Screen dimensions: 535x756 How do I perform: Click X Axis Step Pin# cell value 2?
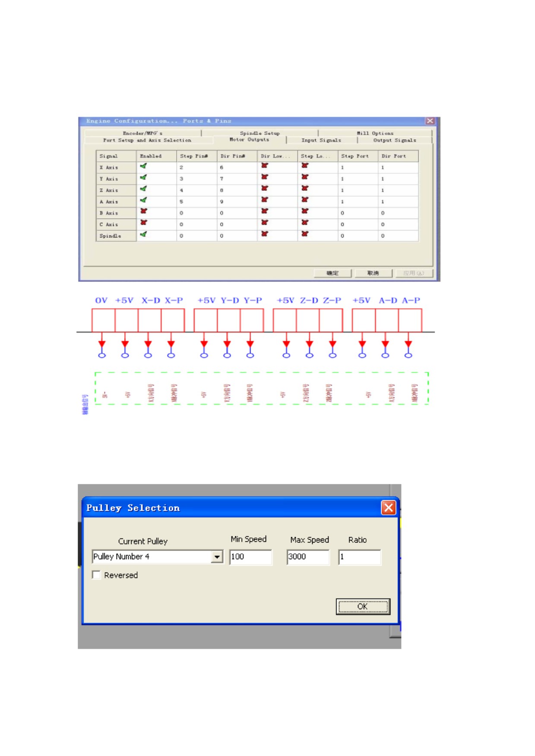(196, 167)
